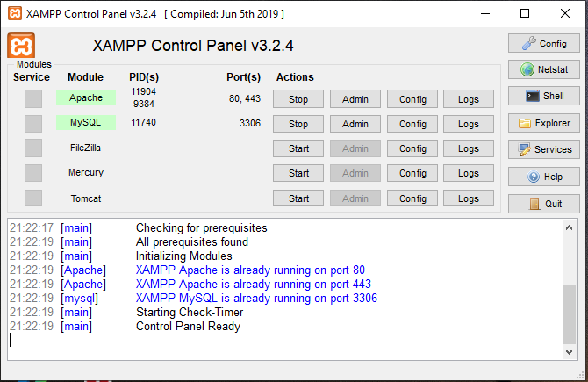Screen dimensions: 588x382
Task: Click the scroll up arrow in the log pane
Action: point(569,227)
